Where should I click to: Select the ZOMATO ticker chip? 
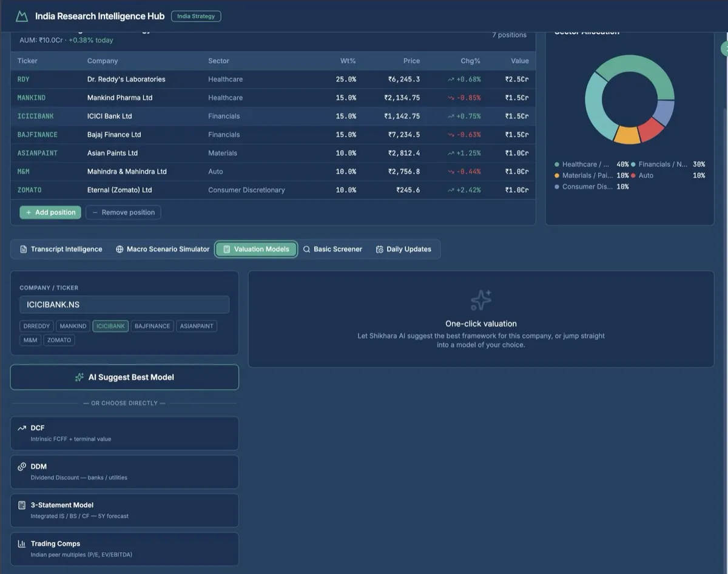click(x=59, y=340)
